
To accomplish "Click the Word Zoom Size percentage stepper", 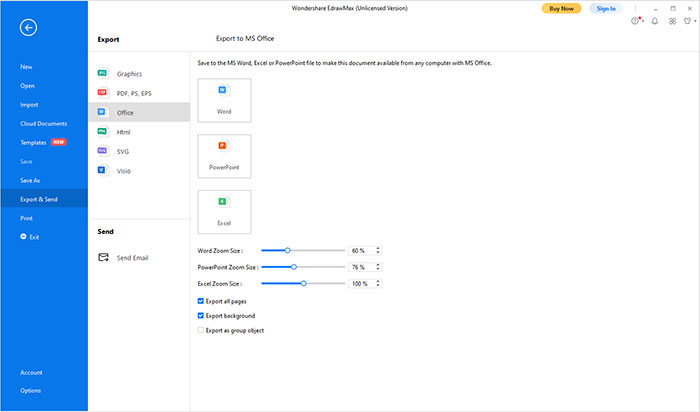I will click(378, 250).
